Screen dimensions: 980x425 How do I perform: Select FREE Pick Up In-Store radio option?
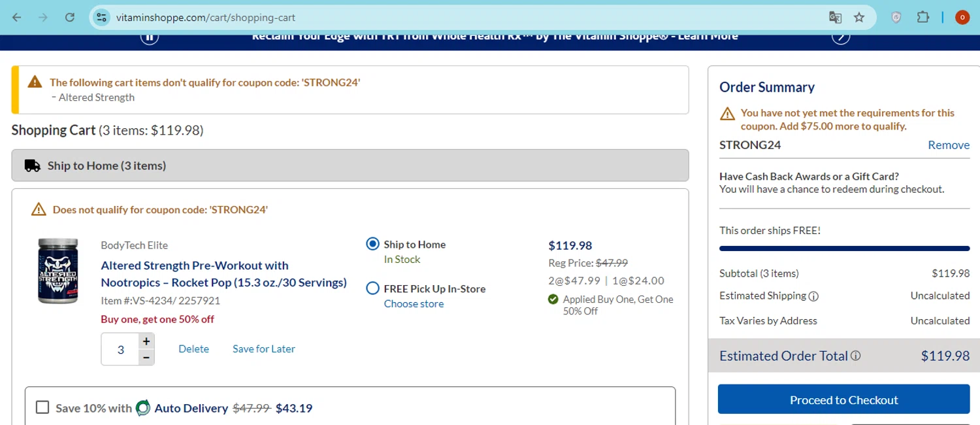(x=372, y=288)
